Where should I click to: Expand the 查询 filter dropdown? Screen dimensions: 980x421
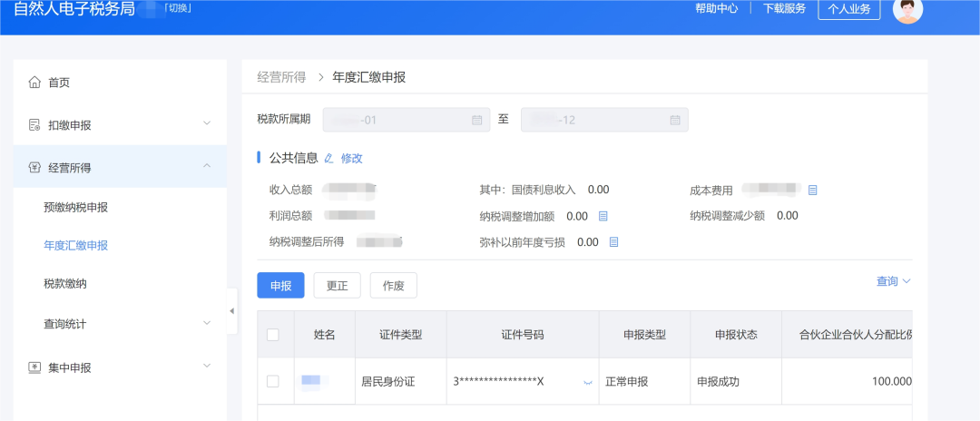click(893, 281)
